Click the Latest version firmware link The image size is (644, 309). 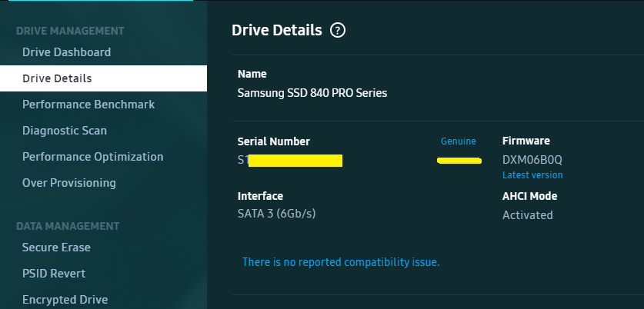click(532, 175)
